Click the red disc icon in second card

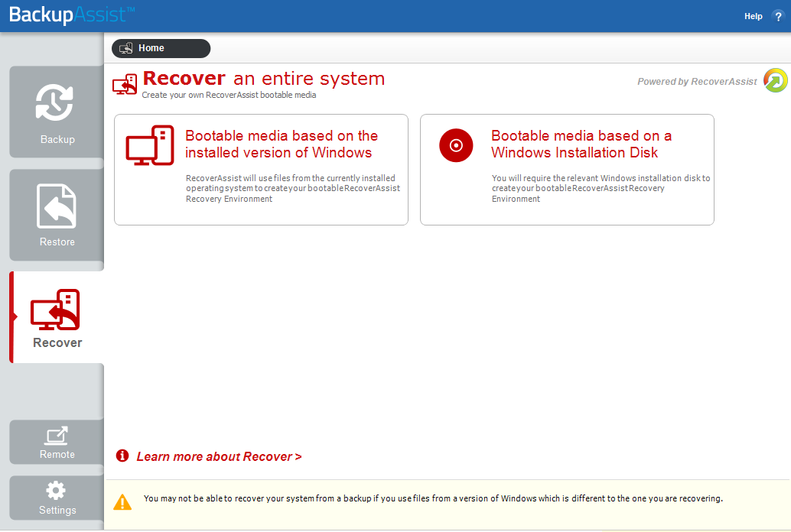456,145
